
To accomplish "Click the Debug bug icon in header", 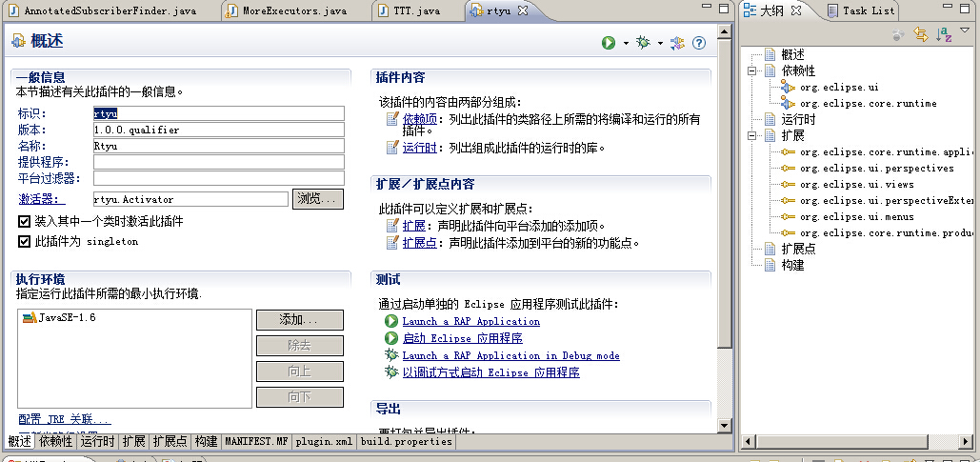I will coord(643,43).
